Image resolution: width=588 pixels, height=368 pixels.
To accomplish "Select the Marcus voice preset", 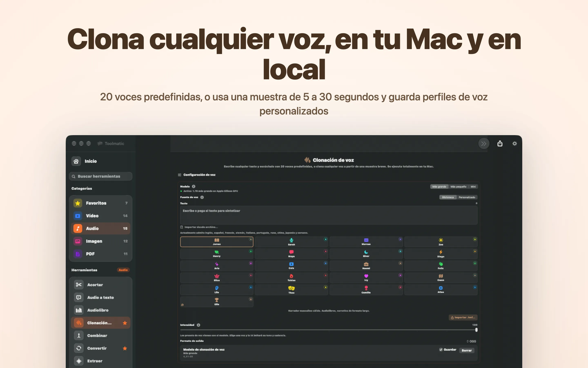I will [x=366, y=242].
